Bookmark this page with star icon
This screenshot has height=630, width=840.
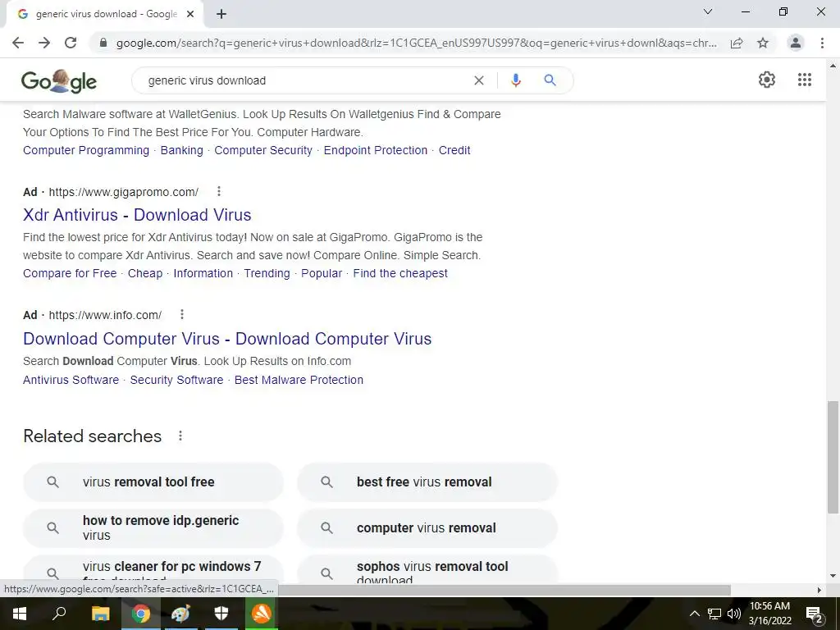[763, 43]
